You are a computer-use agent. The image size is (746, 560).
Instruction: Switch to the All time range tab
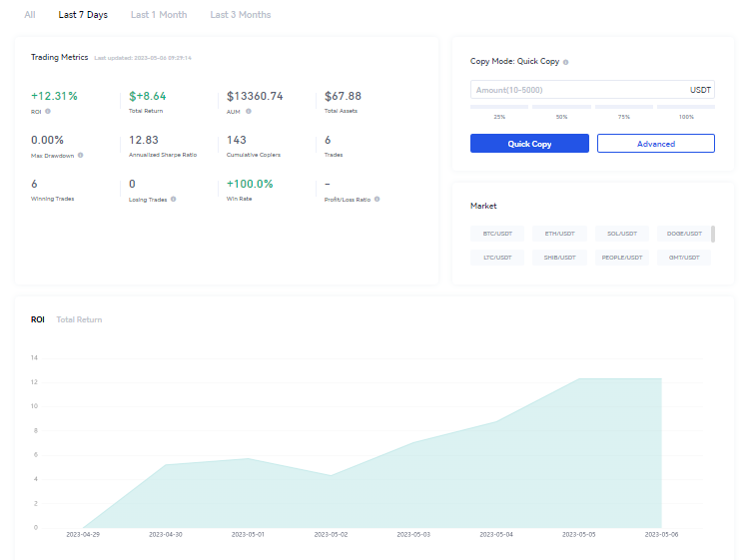pyautogui.click(x=30, y=15)
